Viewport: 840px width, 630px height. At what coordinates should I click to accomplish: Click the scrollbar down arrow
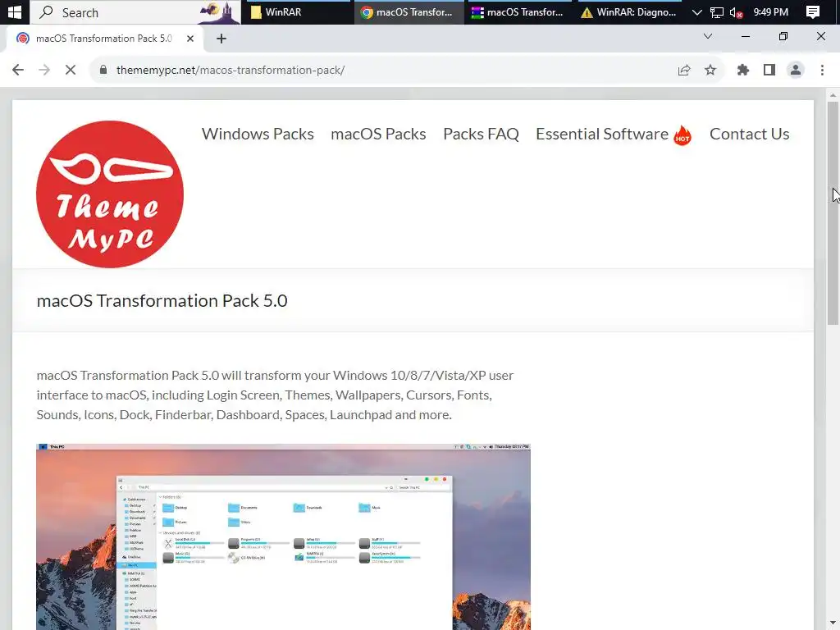pos(833,623)
